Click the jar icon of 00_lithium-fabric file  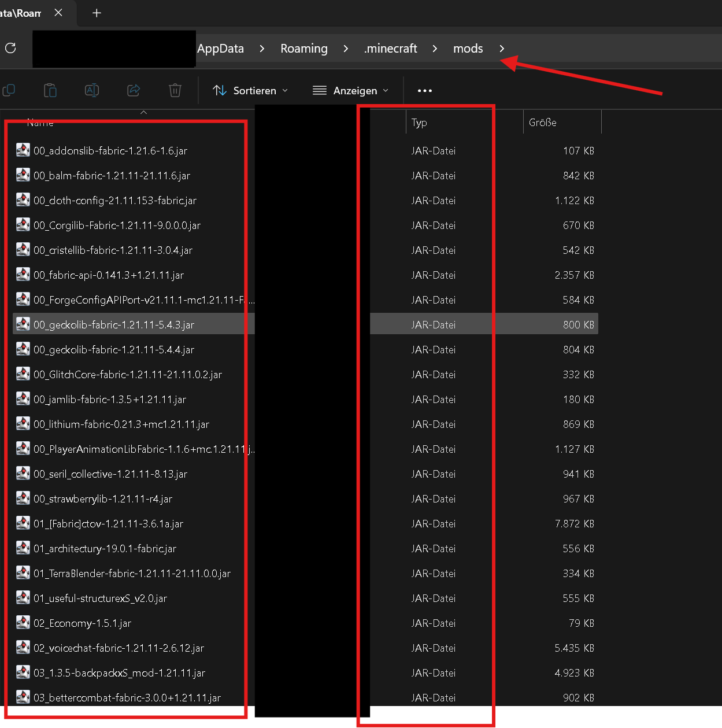click(x=23, y=424)
